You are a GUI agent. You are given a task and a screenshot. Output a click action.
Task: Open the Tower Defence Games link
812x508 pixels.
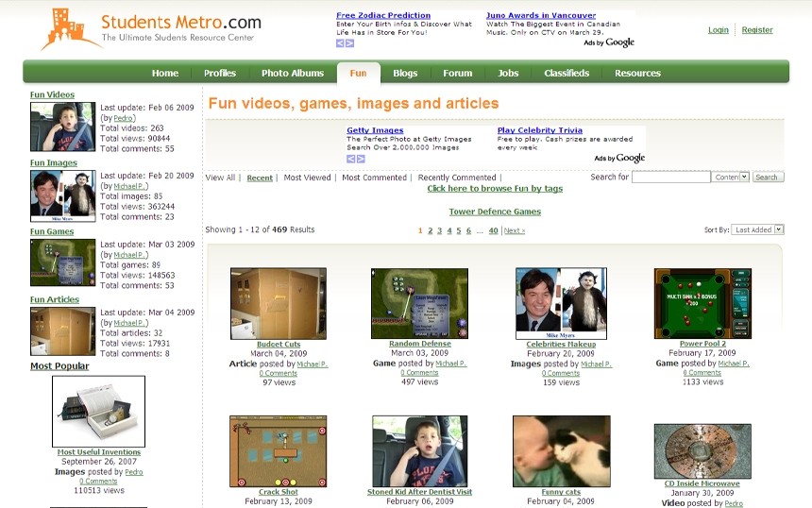tap(495, 212)
